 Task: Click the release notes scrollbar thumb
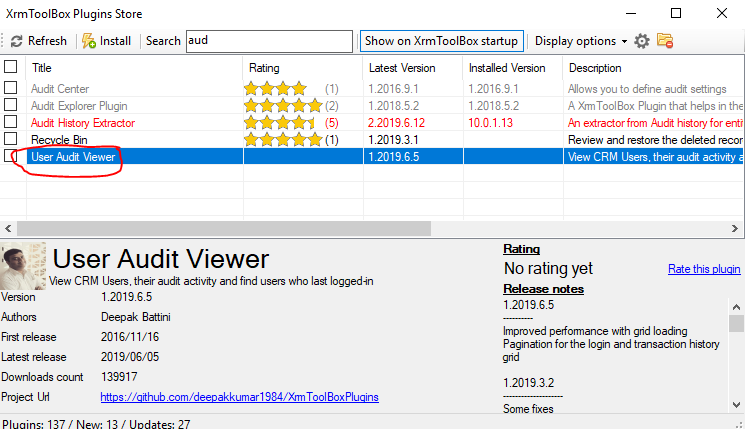tap(736, 323)
